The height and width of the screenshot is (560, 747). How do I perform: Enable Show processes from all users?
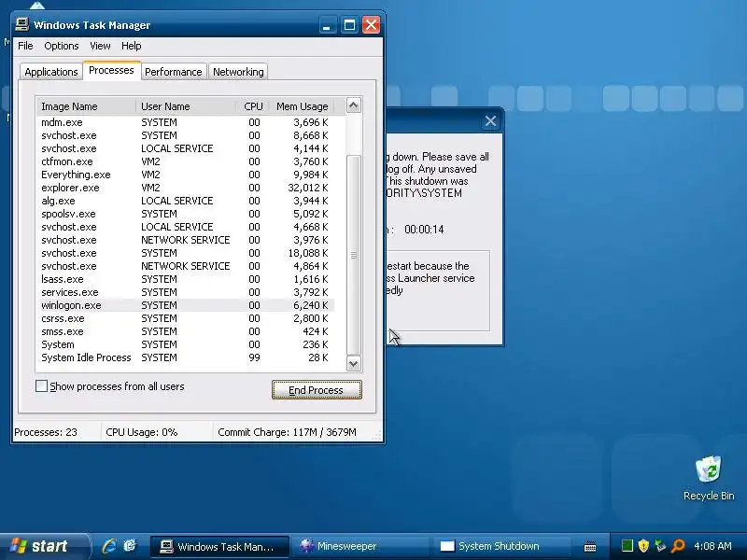click(x=41, y=386)
